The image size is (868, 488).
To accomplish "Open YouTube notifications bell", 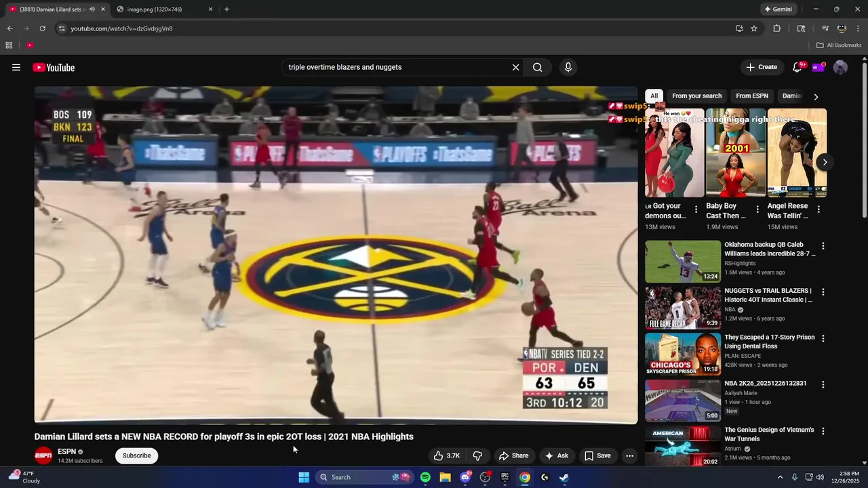I will tap(797, 67).
